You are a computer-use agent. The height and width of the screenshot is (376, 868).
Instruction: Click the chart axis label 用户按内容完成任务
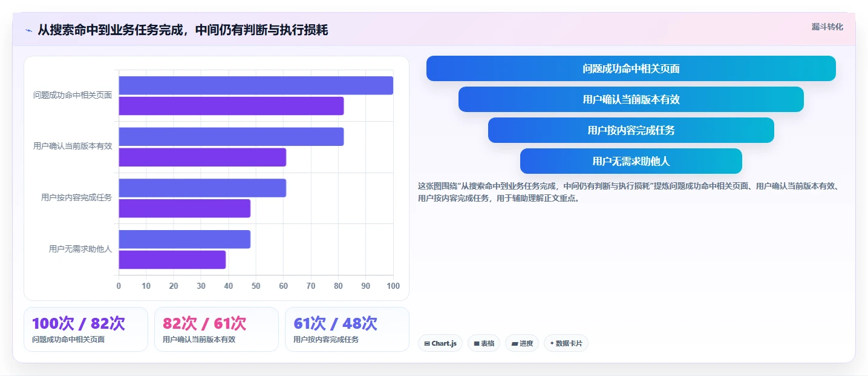click(77, 197)
